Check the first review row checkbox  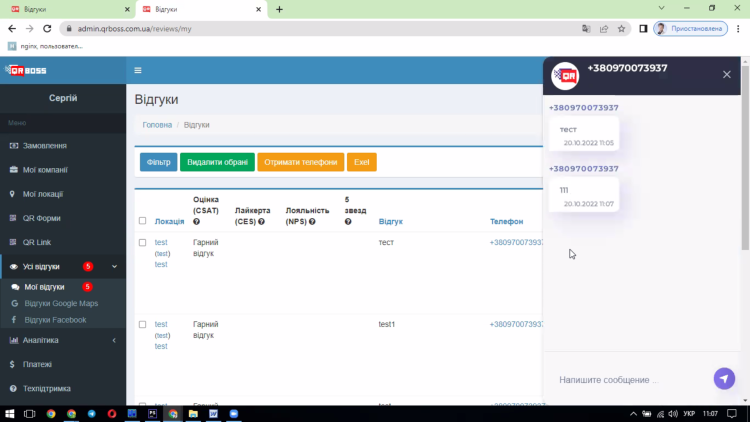click(143, 243)
